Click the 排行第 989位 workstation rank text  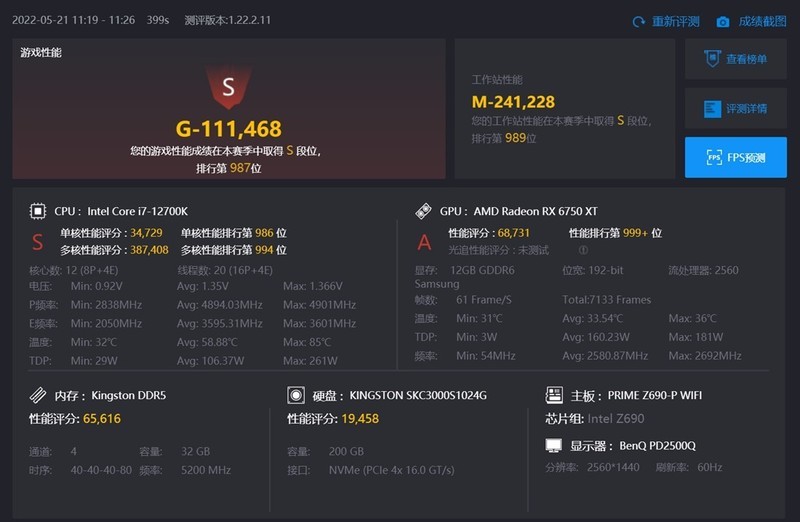coord(504,138)
